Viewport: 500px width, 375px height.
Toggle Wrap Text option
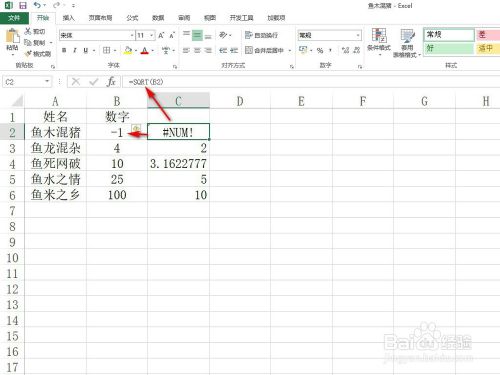[x=261, y=35]
